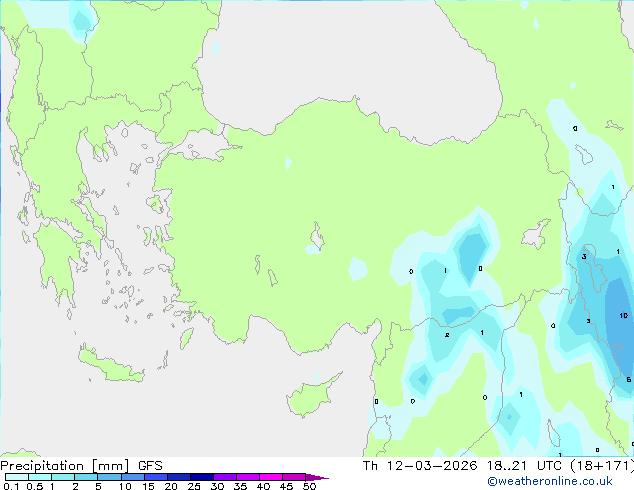Image resolution: width=634 pixels, height=490 pixels.
Task: Click the bright pink 40–45 mm swatch
Action: click(x=271, y=477)
